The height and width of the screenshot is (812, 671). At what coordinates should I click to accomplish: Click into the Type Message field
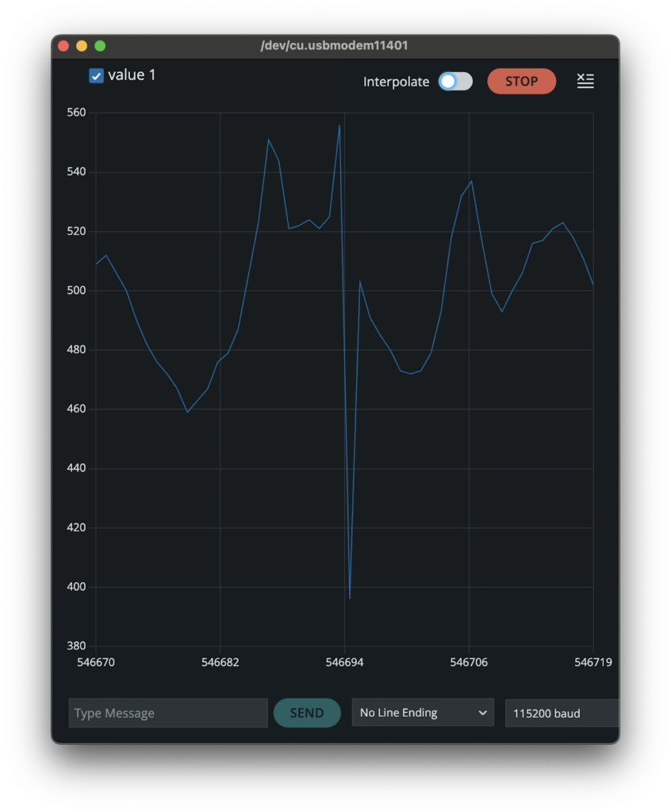pyautogui.click(x=168, y=713)
